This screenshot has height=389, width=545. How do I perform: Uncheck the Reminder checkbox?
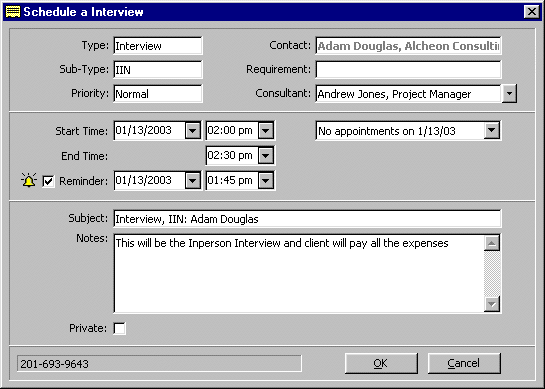[48, 181]
